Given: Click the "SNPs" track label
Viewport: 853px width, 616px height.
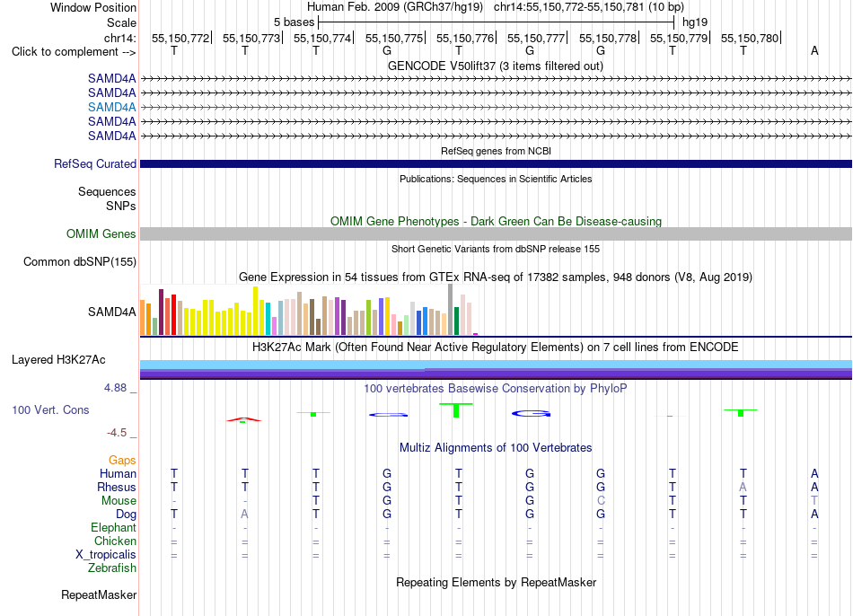Looking at the screenshot, I should tap(121, 207).
